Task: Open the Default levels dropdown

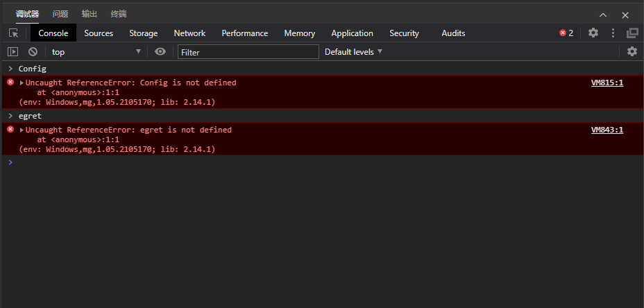Action: [353, 52]
